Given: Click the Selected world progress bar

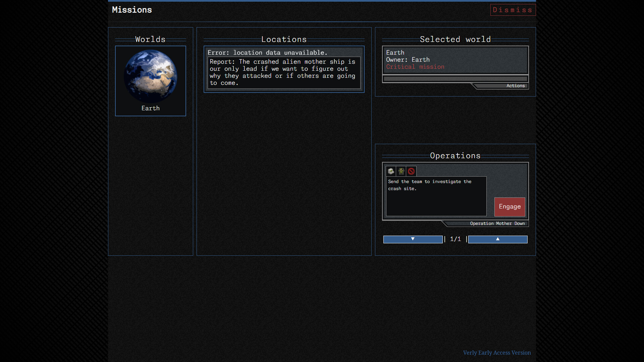Looking at the screenshot, I should point(455,79).
